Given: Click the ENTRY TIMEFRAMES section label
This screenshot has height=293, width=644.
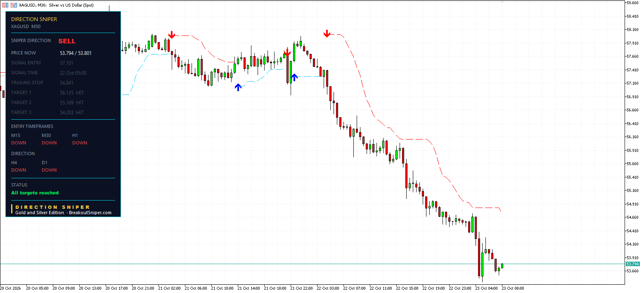Looking at the screenshot, I should [x=32, y=127].
